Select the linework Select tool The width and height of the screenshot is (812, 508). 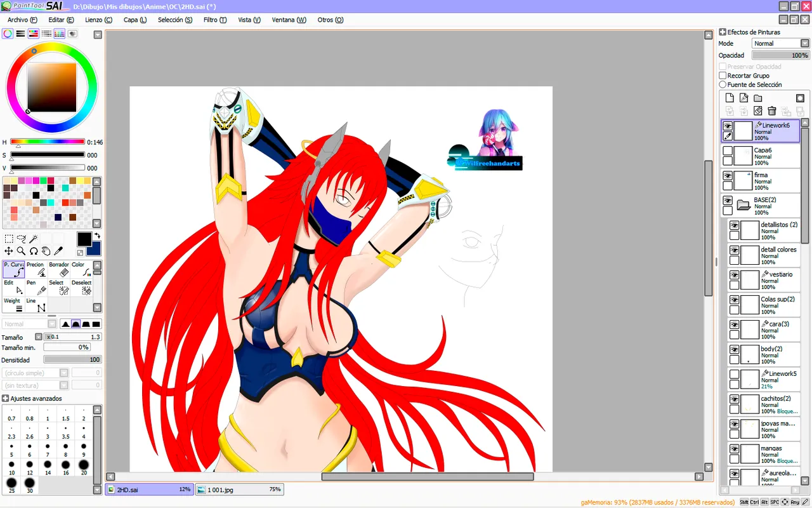click(59, 287)
